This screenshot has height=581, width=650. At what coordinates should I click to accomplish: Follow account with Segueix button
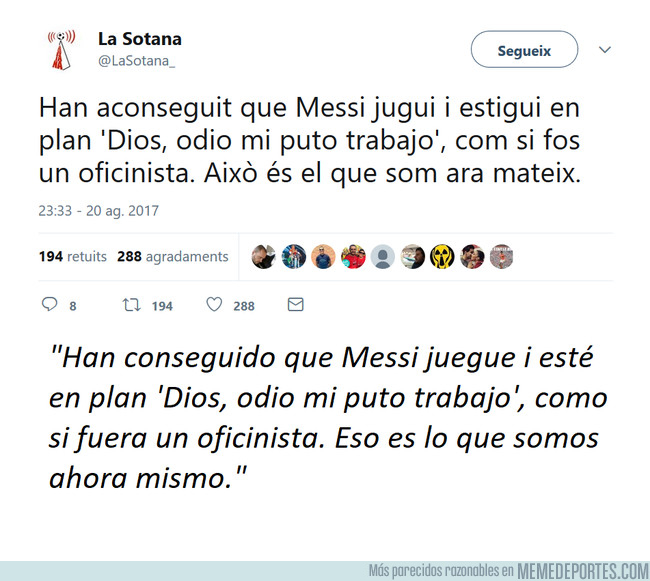click(x=524, y=49)
